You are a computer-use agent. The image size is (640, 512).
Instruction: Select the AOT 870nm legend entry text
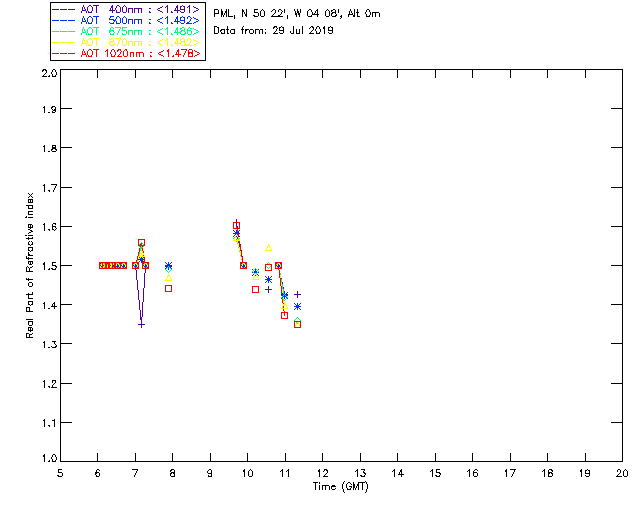pos(140,42)
